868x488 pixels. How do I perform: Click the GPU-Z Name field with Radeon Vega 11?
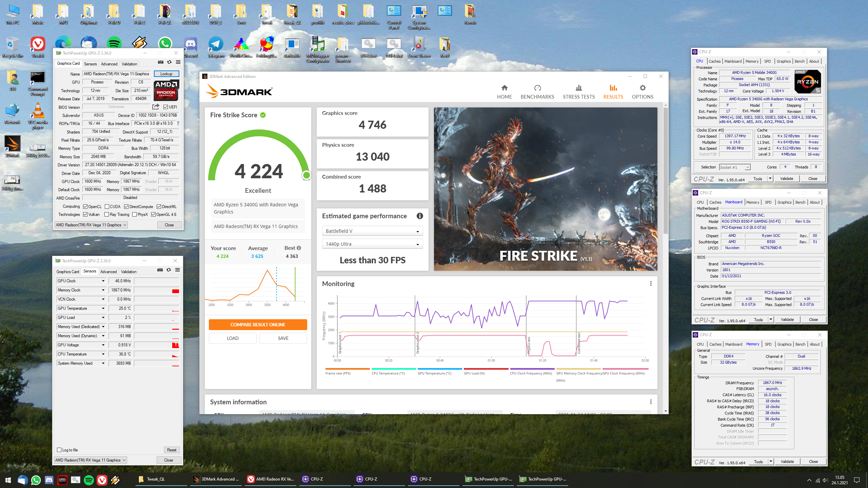click(x=117, y=74)
